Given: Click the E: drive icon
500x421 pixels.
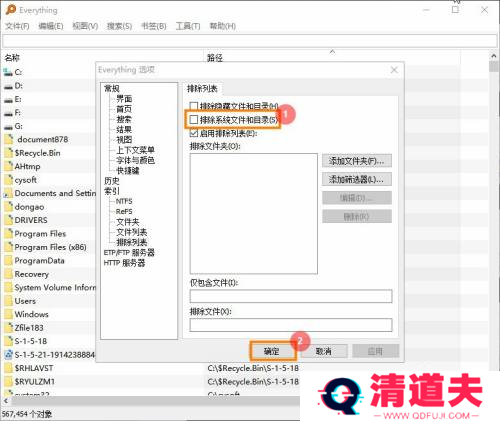Looking at the screenshot, I should (8, 99).
